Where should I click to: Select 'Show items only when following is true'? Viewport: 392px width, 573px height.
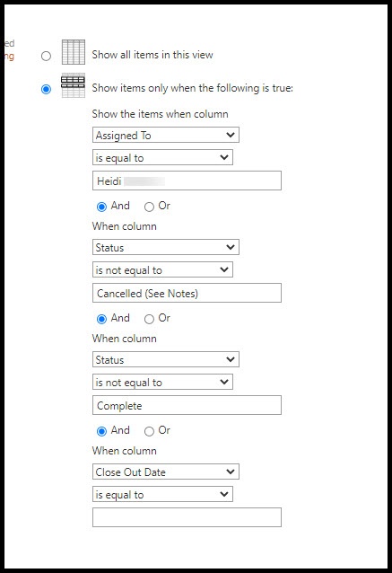coord(46,89)
